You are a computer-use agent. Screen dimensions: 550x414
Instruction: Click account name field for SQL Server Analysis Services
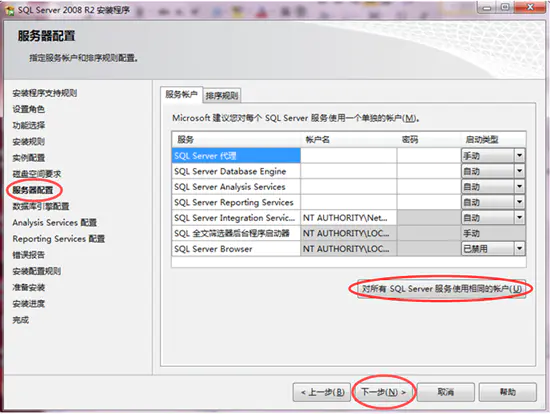[x=349, y=187]
